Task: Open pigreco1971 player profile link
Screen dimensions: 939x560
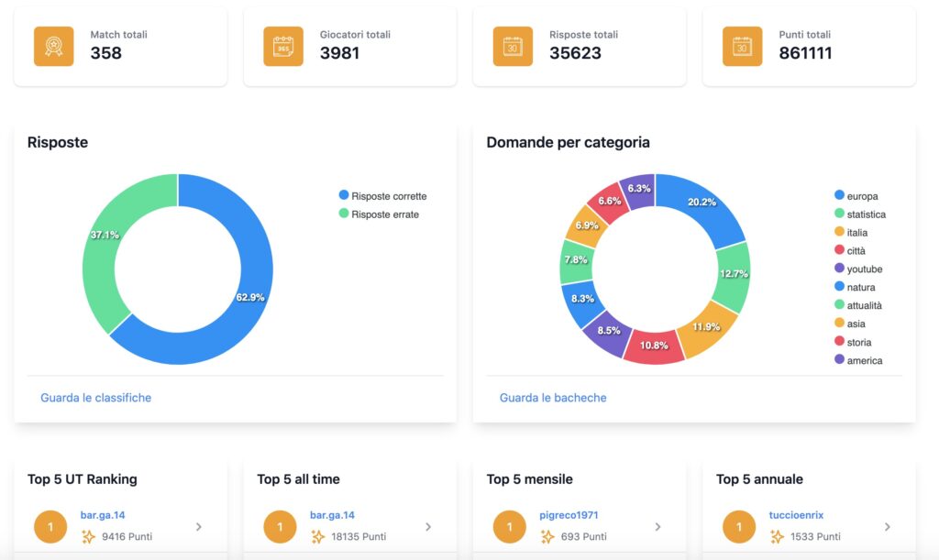Action: 569,515
